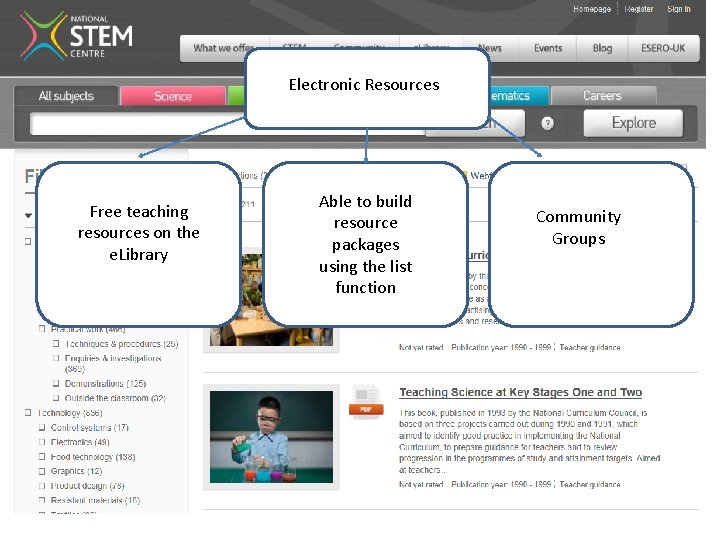Switch to the Careers subject tab

tap(602, 96)
